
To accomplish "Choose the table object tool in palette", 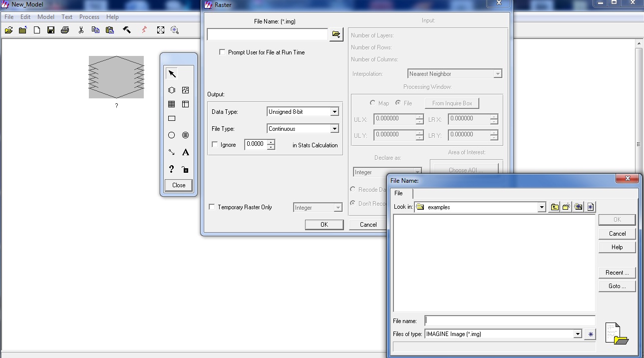I will (x=185, y=104).
